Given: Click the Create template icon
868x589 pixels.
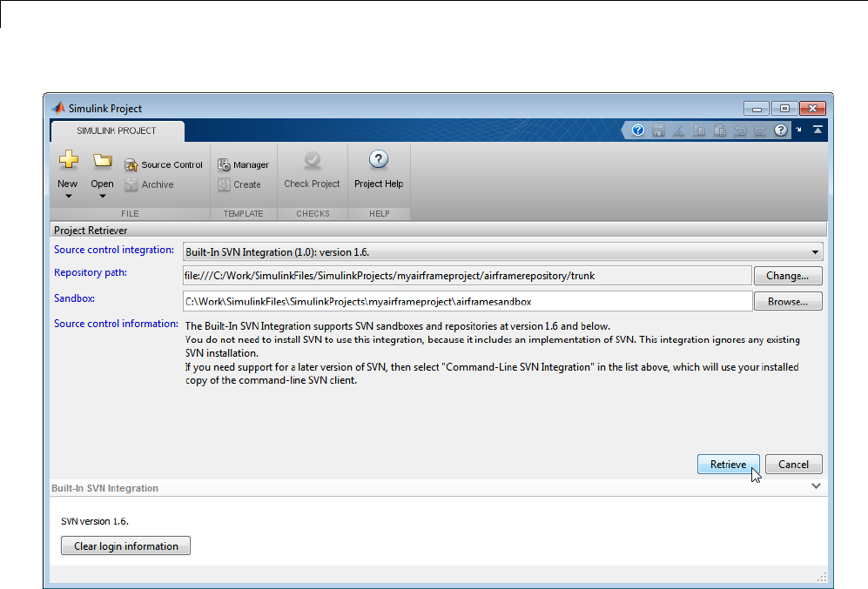Looking at the screenshot, I should coord(224,184).
